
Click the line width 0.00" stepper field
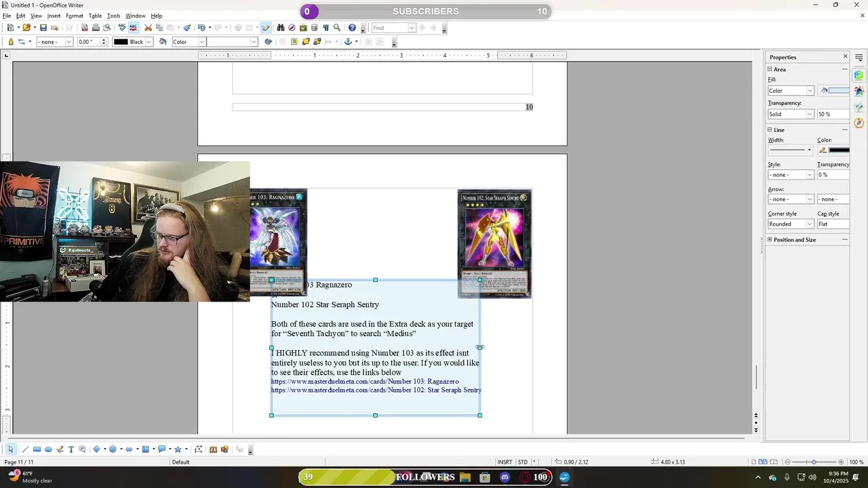92,42
